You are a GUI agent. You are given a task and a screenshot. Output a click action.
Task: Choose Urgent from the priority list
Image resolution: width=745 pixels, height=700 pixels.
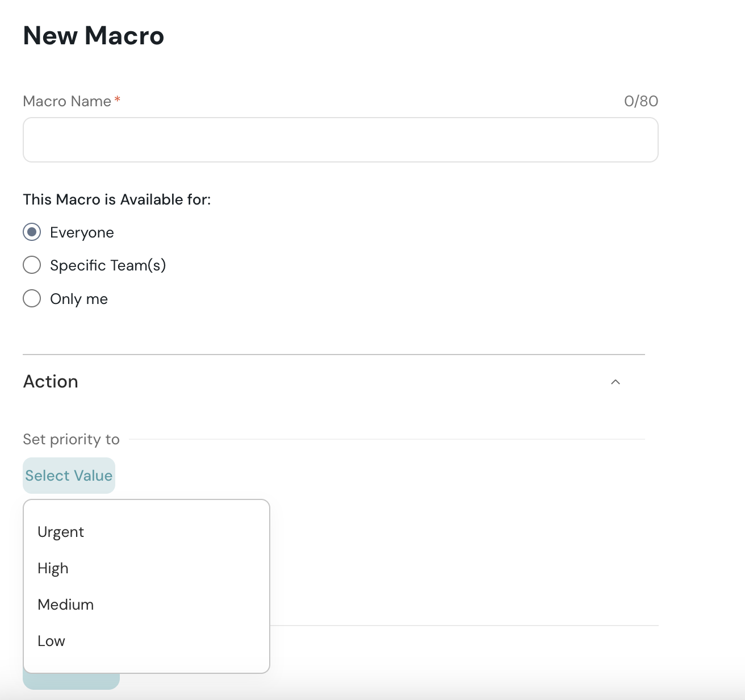[x=61, y=532]
